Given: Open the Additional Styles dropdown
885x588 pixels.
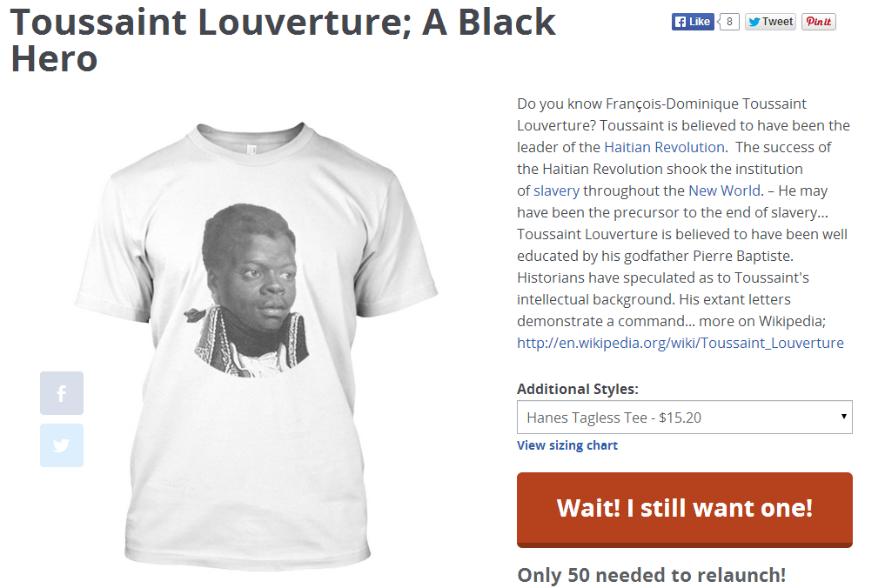Looking at the screenshot, I should pos(685,417).
